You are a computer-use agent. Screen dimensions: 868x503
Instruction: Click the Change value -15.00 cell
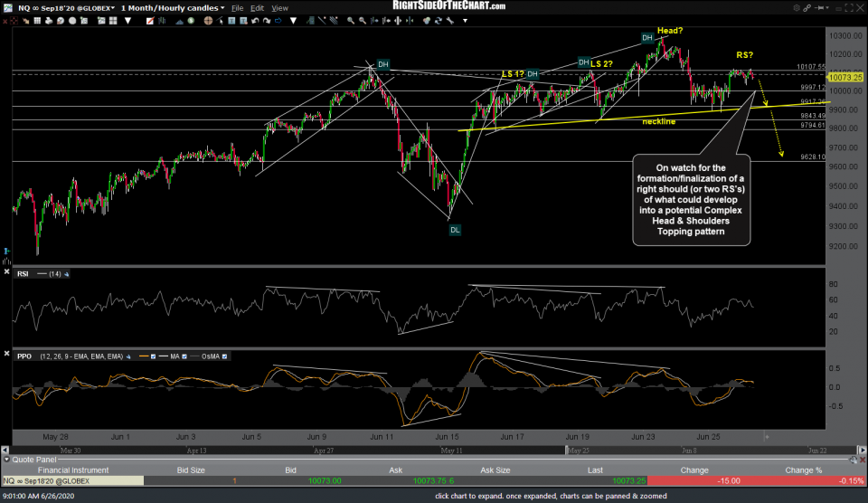[x=729, y=481]
